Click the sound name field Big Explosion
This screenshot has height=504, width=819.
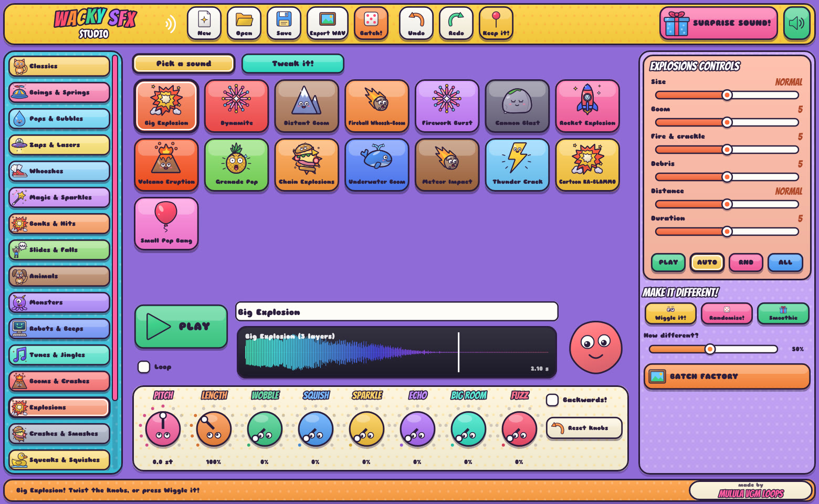pos(397,312)
